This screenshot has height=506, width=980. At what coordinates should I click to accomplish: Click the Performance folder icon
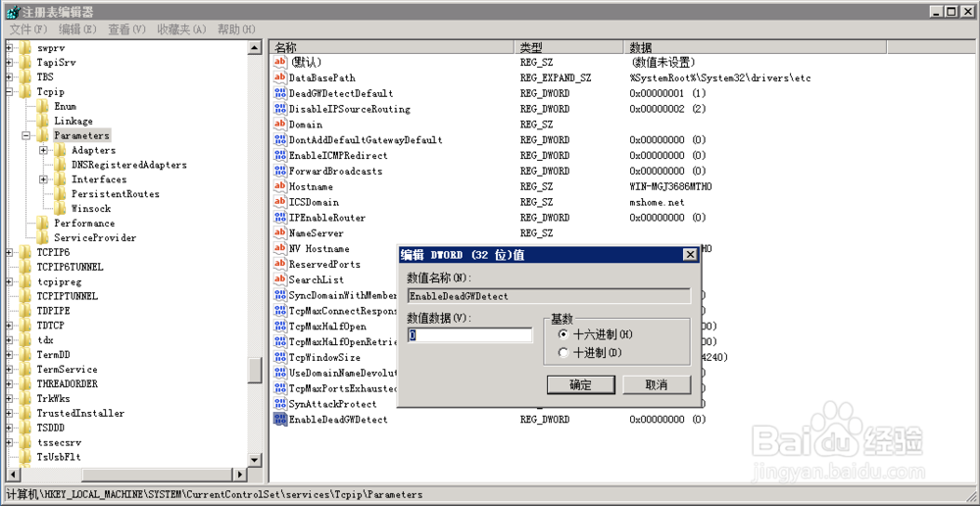coord(42,223)
